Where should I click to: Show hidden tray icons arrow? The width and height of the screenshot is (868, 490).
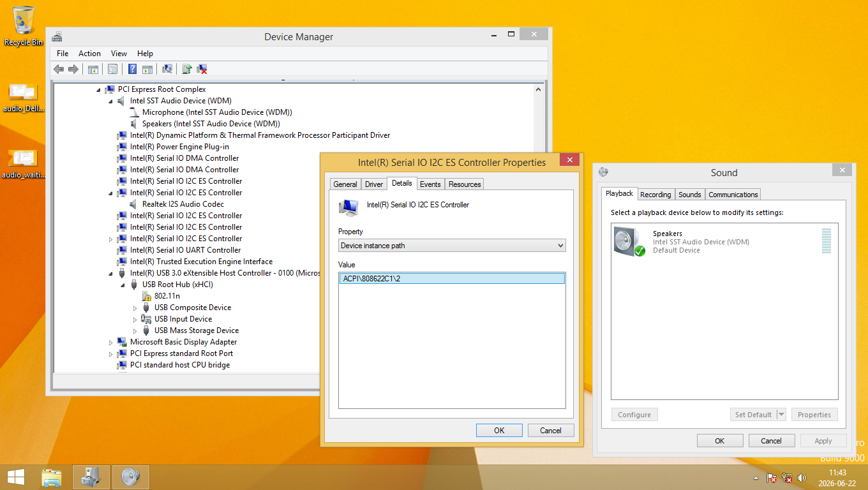[x=756, y=478]
